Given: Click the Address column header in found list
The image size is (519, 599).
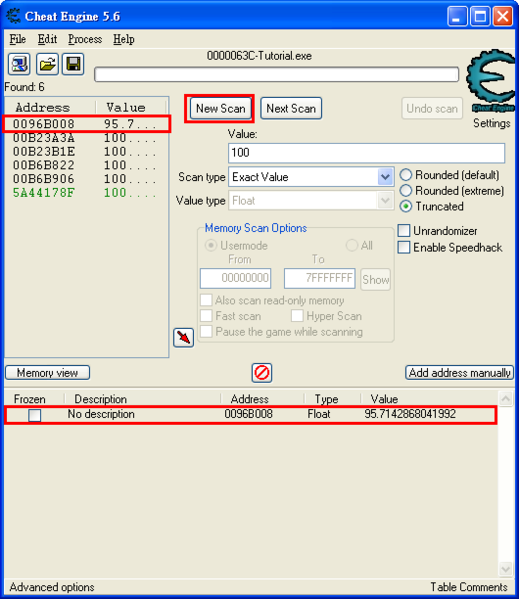Looking at the screenshot, I should tap(50, 107).
